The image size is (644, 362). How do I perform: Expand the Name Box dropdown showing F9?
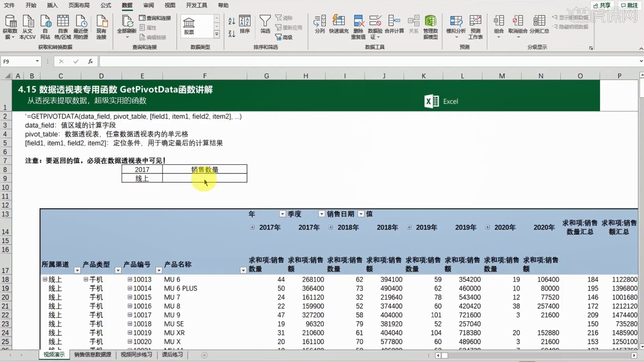tap(37, 61)
